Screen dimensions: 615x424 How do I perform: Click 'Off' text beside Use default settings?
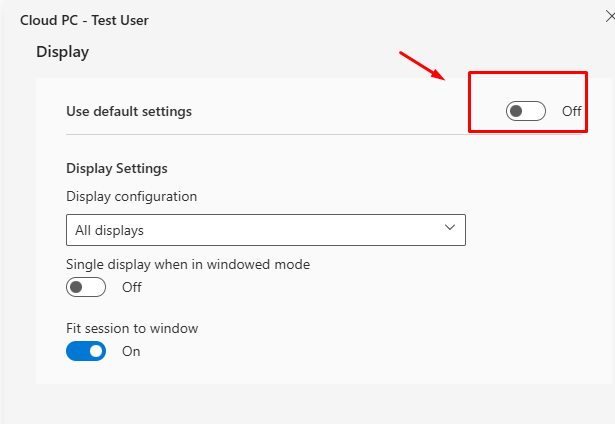coord(571,111)
